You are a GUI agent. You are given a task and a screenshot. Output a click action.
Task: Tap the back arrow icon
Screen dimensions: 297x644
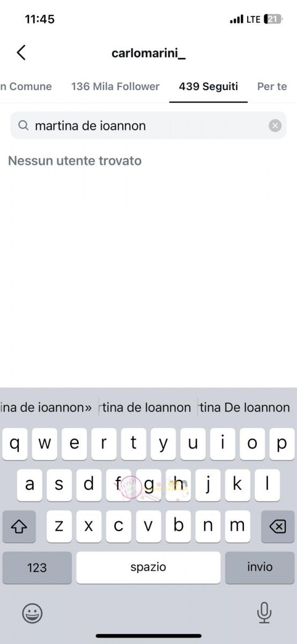tap(21, 53)
